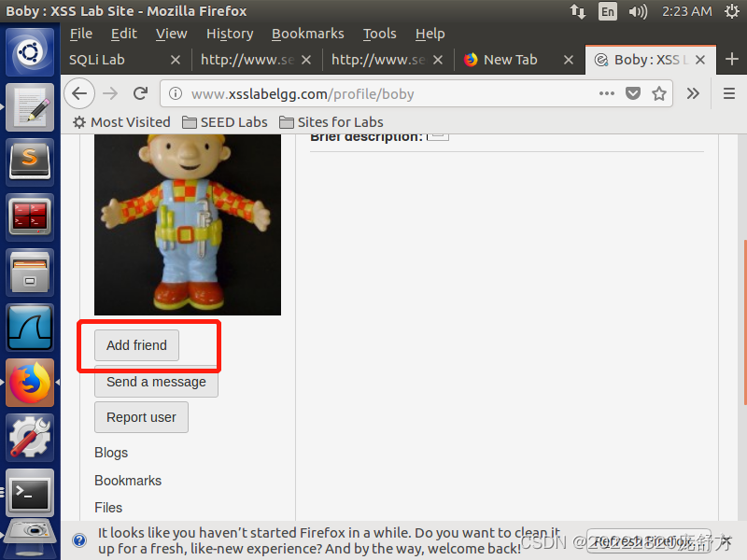Screen dimensions: 747x560
Task: Switch to the SQLi Lab tab
Action: [126, 60]
